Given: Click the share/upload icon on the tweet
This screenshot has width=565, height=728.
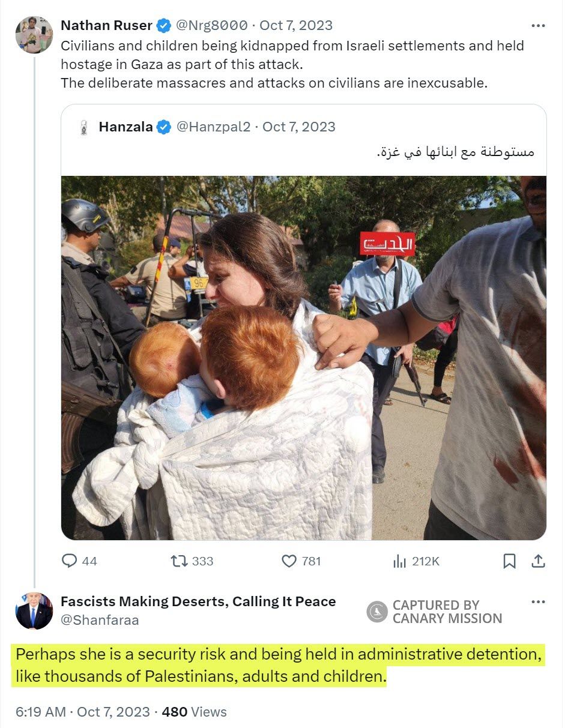Looking at the screenshot, I should pos(537,561).
